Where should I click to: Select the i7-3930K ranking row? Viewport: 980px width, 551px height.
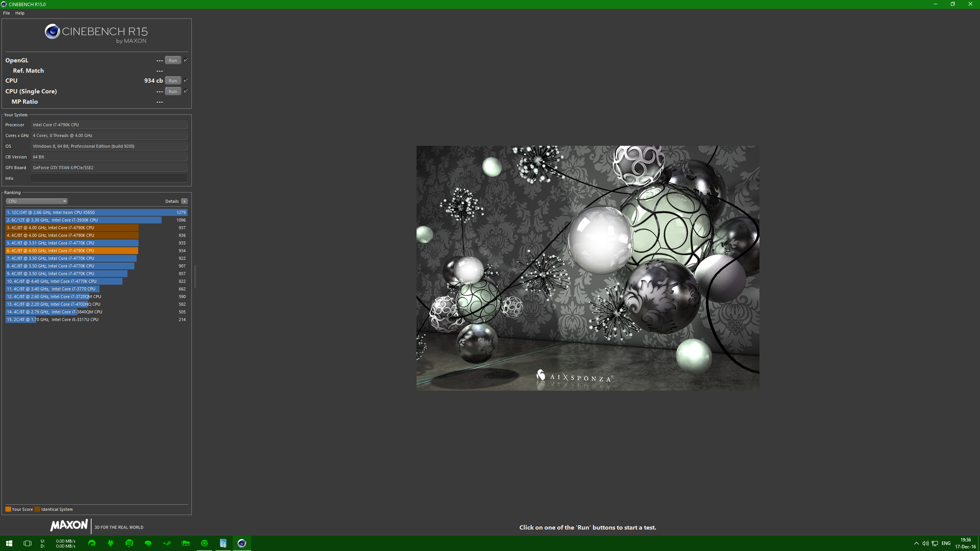(96, 220)
